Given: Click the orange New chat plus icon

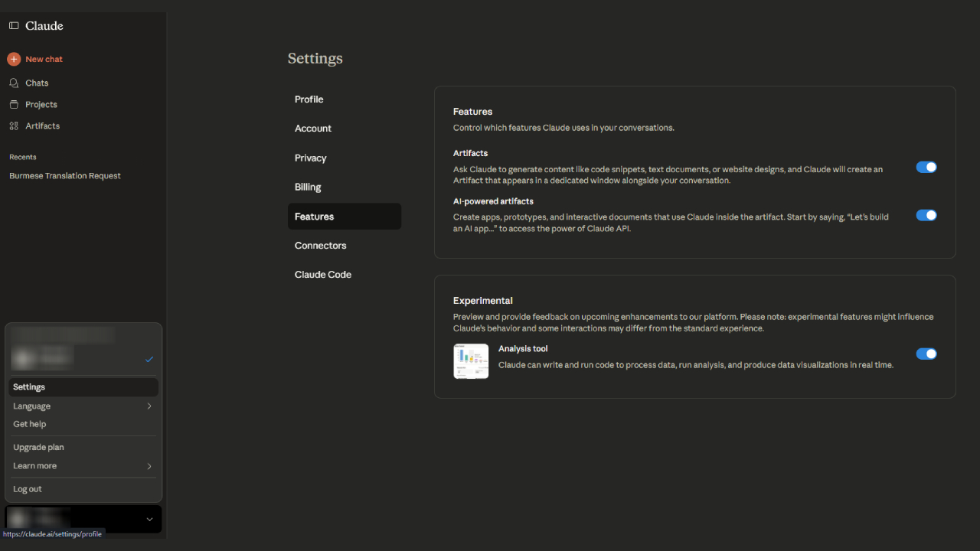Looking at the screenshot, I should tap(14, 59).
